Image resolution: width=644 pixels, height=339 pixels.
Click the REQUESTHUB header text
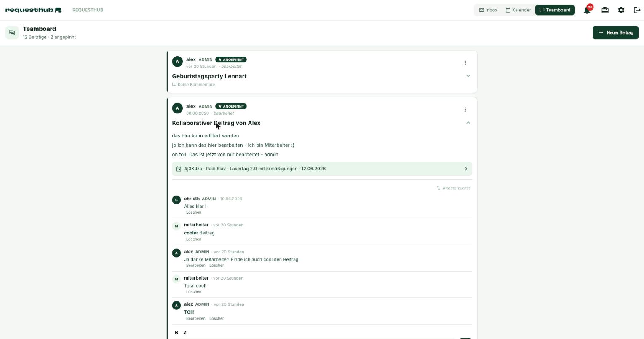coord(88,10)
